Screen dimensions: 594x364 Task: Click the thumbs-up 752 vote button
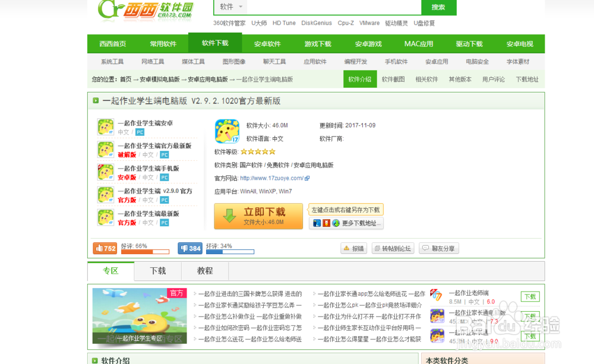tap(105, 248)
